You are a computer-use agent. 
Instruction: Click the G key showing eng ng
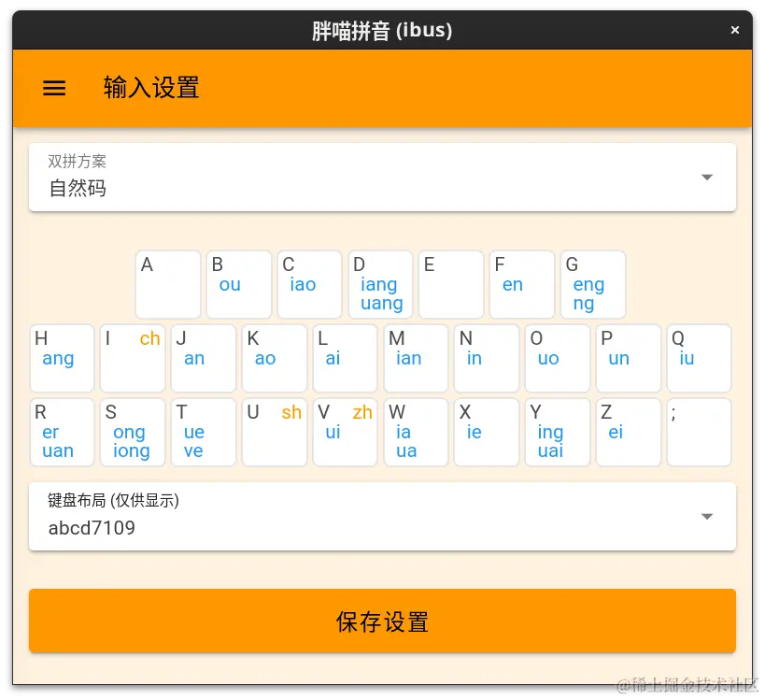[592, 284]
